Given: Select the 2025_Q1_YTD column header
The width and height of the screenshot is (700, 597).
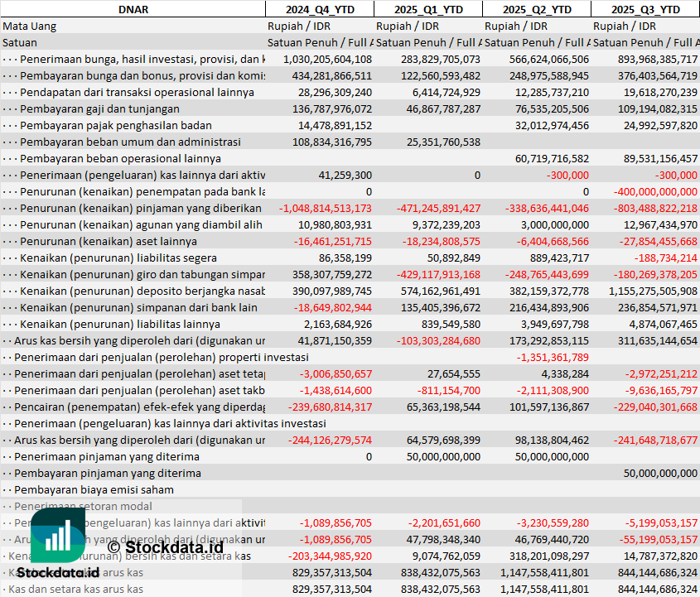Looking at the screenshot, I should coord(427,9).
